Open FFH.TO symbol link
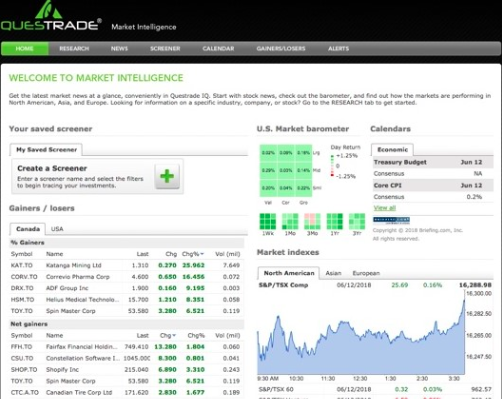The height and width of the screenshot is (403, 504). pyautogui.click(x=21, y=347)
